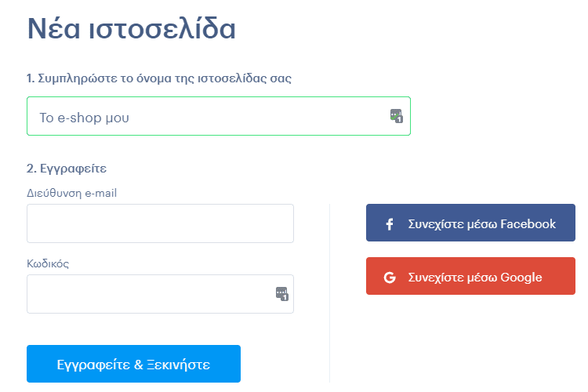Click the password manager icon in site name field
The width and height of the screenshot is (588, 392).
pyautogui.click(x=397, y=116)
